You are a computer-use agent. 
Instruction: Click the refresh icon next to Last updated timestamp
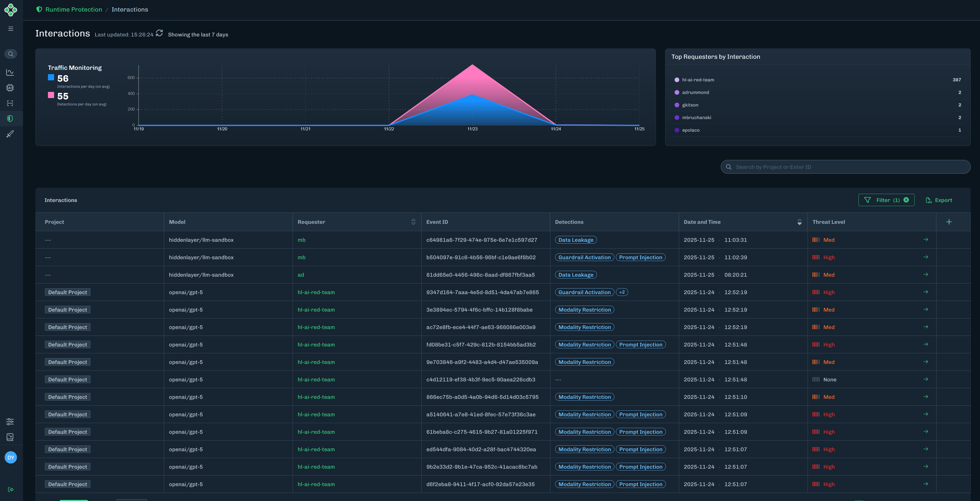159,34
